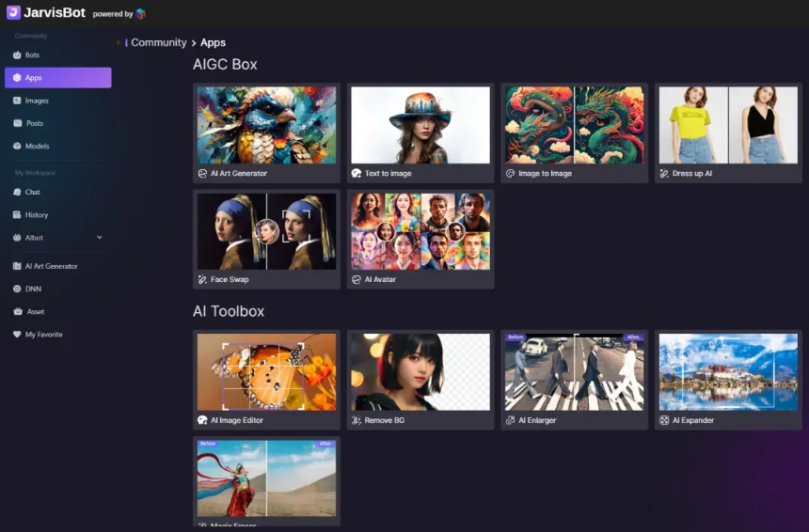This screenshot has width=809, height=532.
Task: Click the Posts icon in sidebar
Action: coord(18,123)
